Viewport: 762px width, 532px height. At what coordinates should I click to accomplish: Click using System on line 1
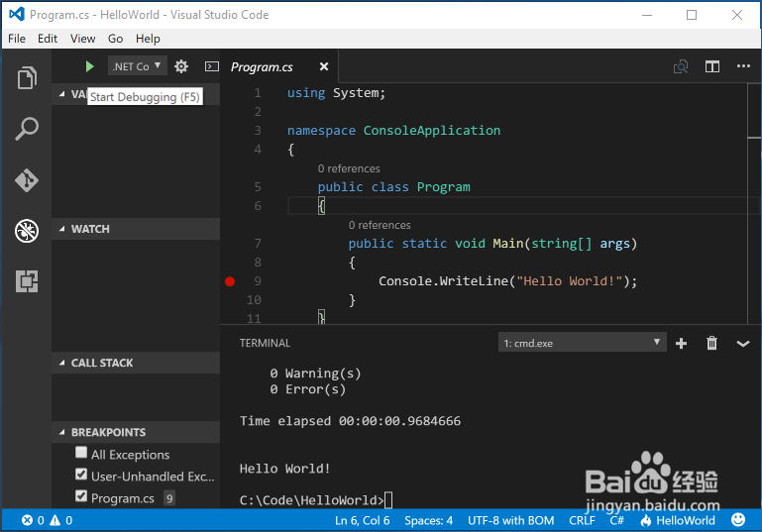coord(336,93)
